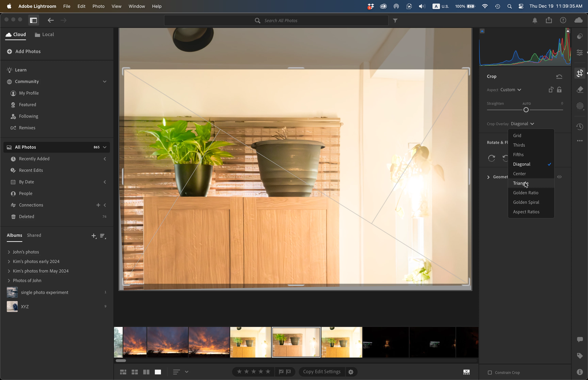The image size is (588, 380).
Task: Enable the Constrain Crop checkbox
Action: [x=490, y=372]
